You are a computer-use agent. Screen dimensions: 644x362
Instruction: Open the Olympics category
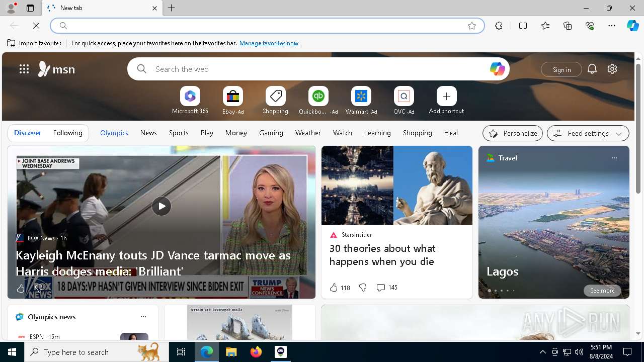click(114, 133)
